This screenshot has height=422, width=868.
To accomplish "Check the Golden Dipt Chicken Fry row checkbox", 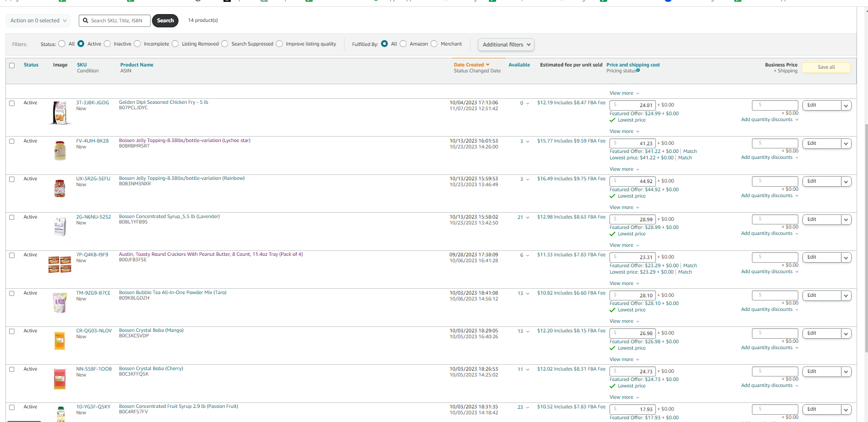I will pyautogui.click(x=12, y=103).
